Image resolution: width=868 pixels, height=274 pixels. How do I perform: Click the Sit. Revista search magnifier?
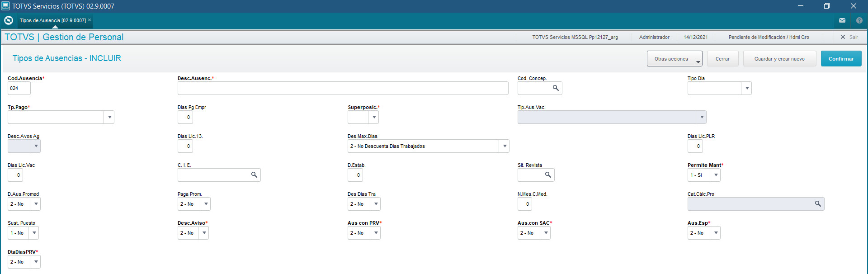(548, 175)
